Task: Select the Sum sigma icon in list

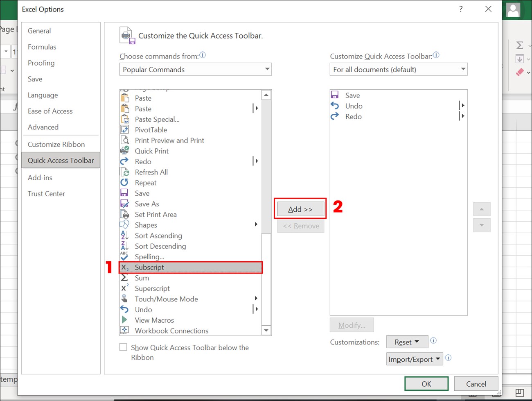Action: click(x=124, y=278)
